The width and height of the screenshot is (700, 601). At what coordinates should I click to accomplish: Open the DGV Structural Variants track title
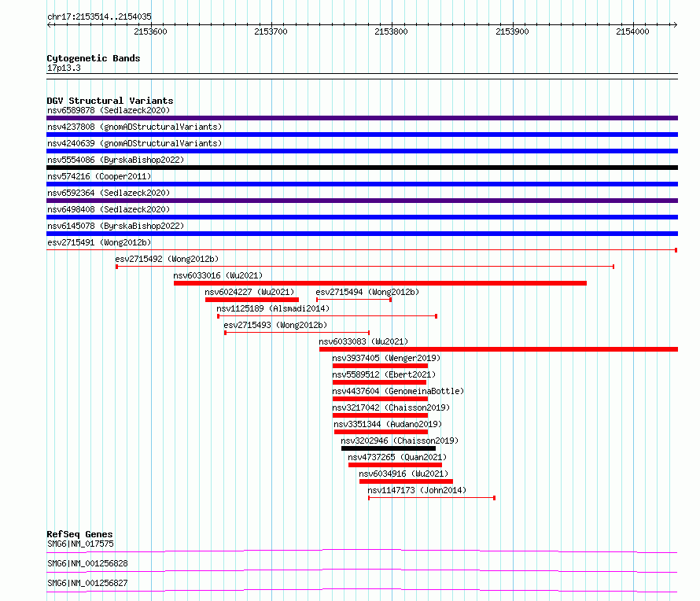pos(110,101)
